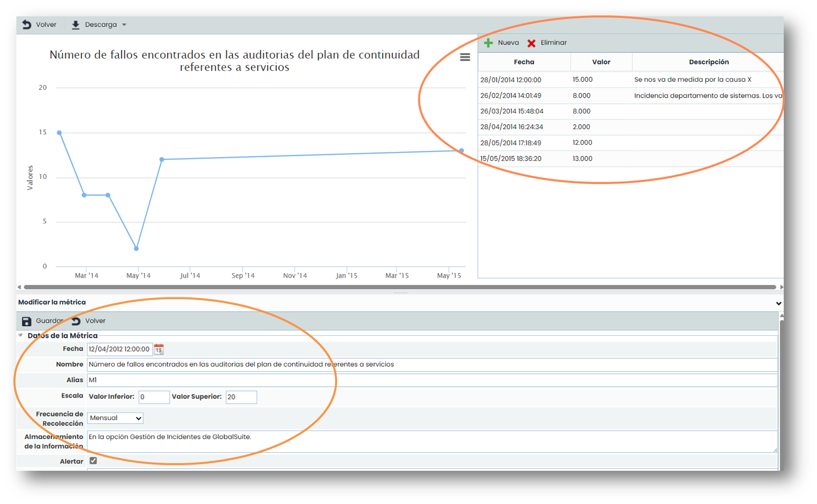The image size is (817, 504).
Task: Sort by the Fecha column header
Action: point(524,62)
